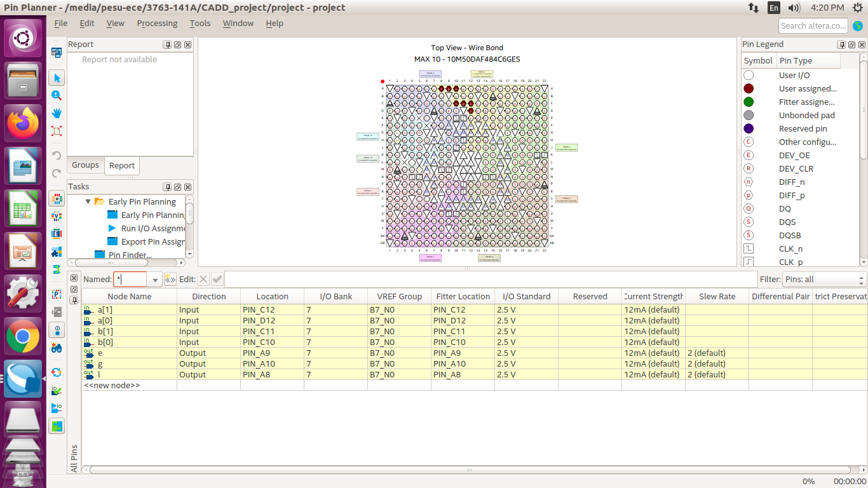Click the wildcard search icon beside Named
This screenshot has width=868, height=488.
point(170,279)
